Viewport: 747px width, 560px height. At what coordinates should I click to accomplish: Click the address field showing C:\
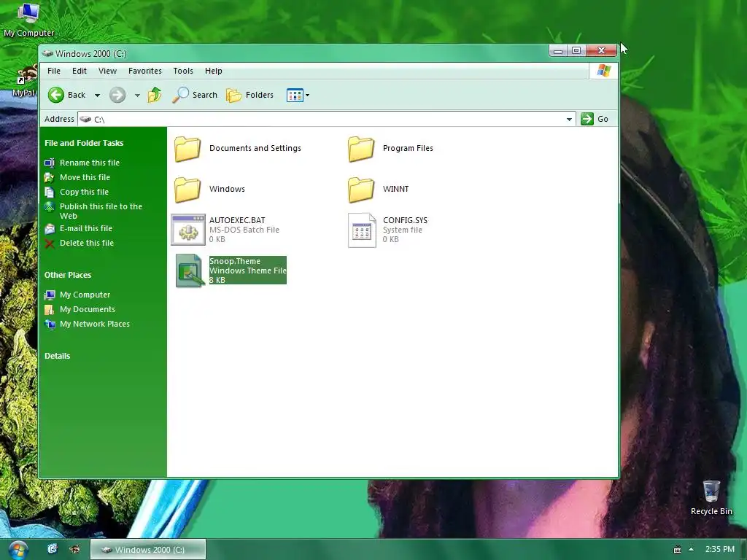[326, 119]
